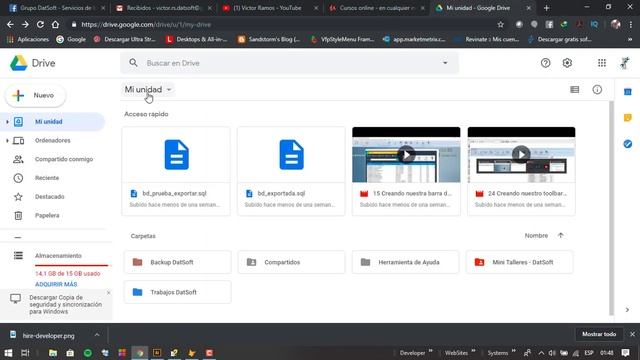Switch to Grupo DatSoft Facebook tab
This screenshot has height=360, width=640.
[56, 8]
